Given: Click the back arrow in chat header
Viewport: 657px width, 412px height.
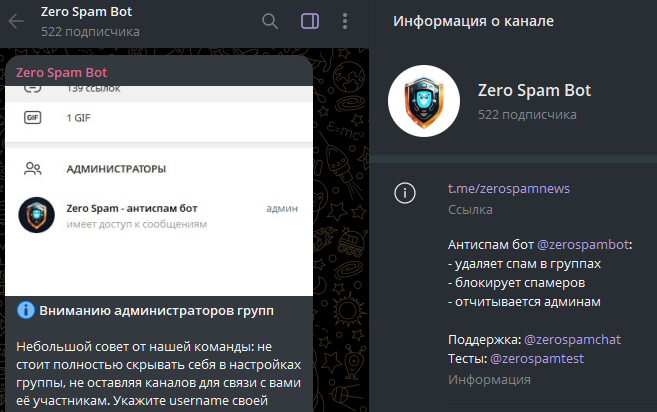Looking at the screenshot, I should click(x=16, y=21).
